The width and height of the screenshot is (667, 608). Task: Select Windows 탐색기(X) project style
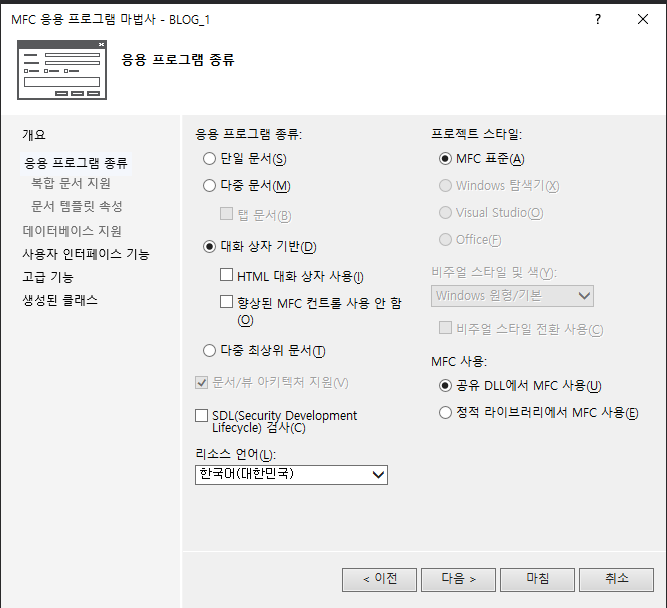tap(445, 186)
